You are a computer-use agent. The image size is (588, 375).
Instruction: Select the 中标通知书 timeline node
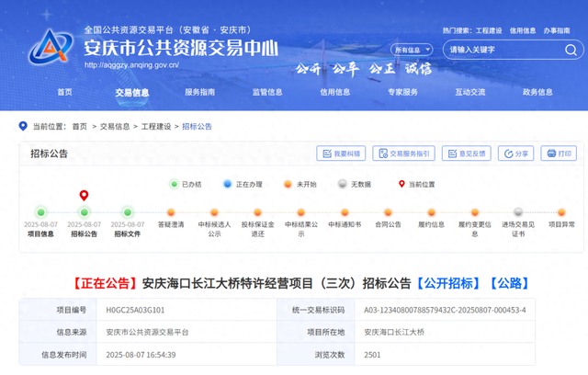[345, 212]
